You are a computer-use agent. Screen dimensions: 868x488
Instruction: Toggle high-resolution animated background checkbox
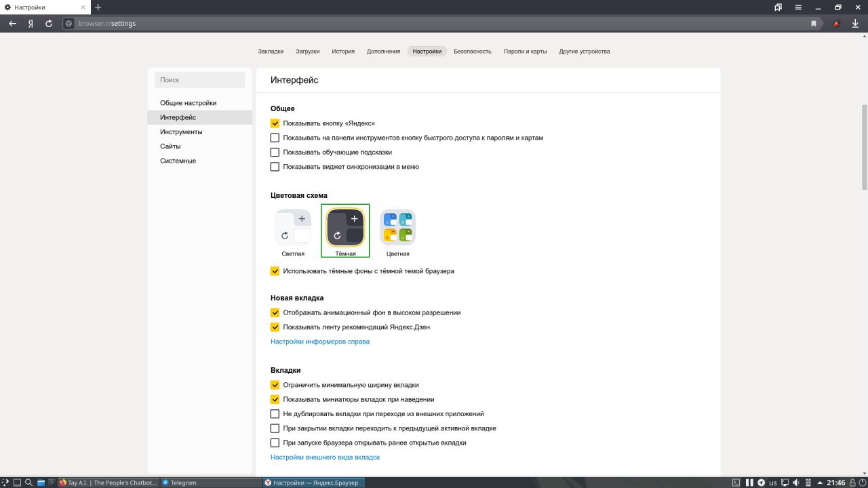(x=275, y=312)
